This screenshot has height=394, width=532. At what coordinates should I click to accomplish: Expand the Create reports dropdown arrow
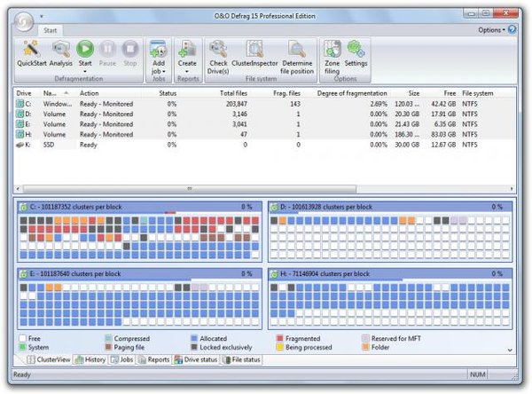pyautogui.click(x=187, y=71)
